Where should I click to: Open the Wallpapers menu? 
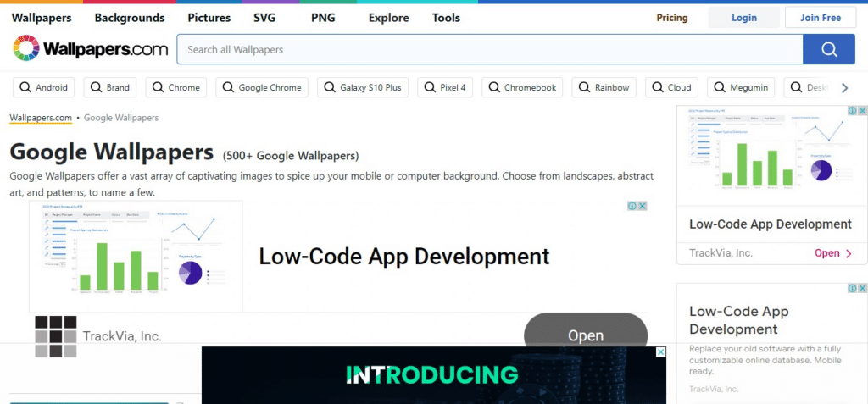coord(42,18)
